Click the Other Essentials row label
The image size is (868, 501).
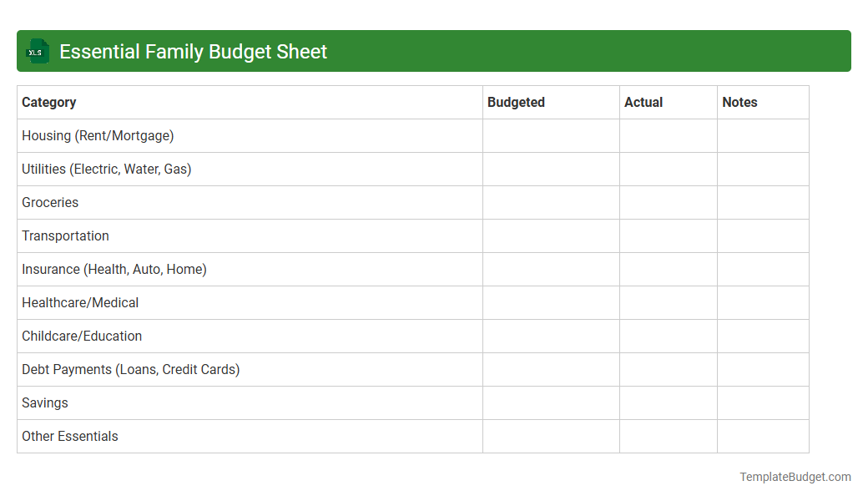(69, 436)
